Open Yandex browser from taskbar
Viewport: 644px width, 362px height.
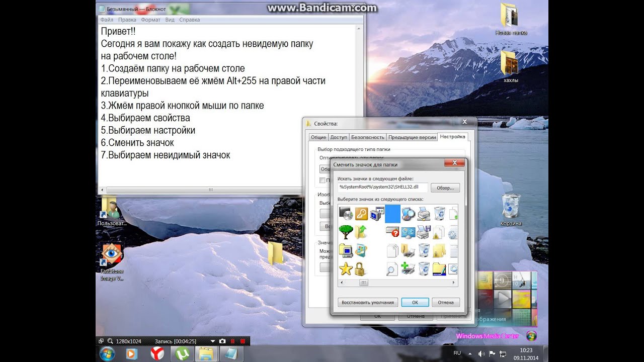pyautogui.click(x=157, y=354)
